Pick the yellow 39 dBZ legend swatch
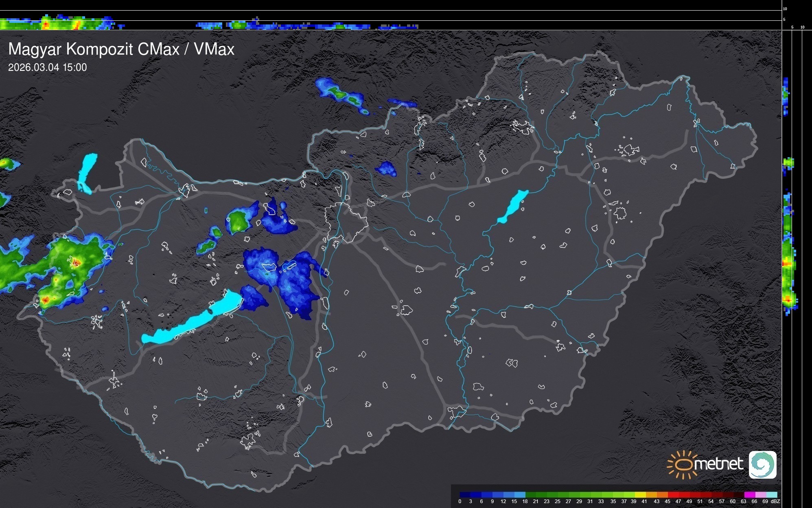 pos(640,495)
